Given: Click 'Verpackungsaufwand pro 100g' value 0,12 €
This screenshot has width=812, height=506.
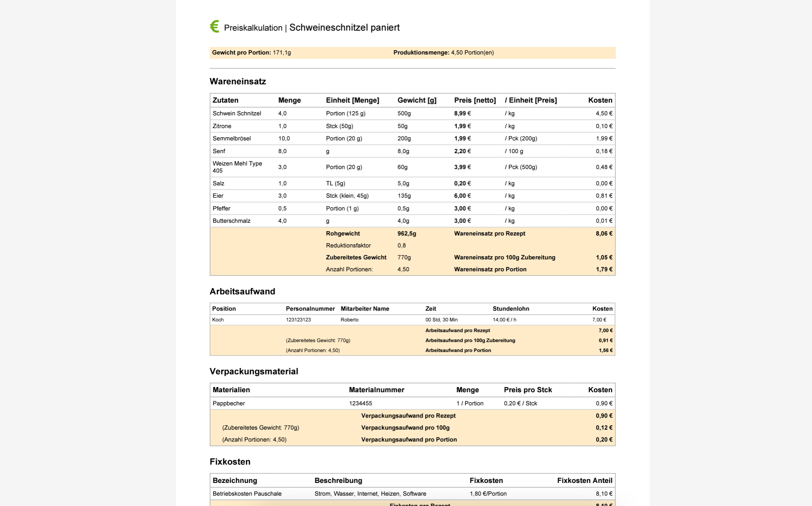Looking at the screenshot, I should [x=604, y=428].
